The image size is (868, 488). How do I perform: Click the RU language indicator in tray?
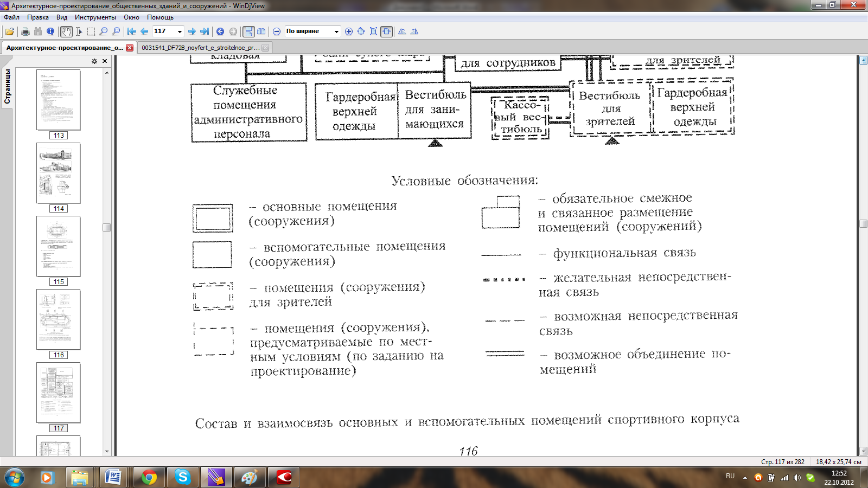tap(730, 476)
